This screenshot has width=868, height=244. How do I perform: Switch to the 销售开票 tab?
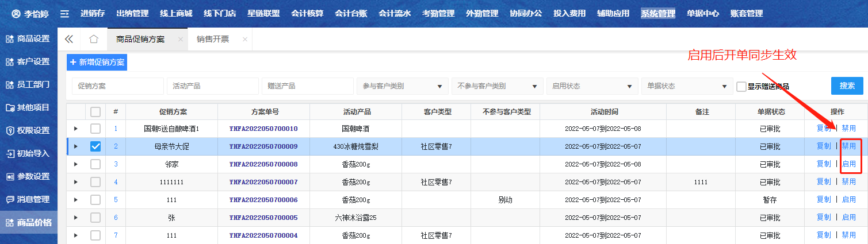pos(213,39)
